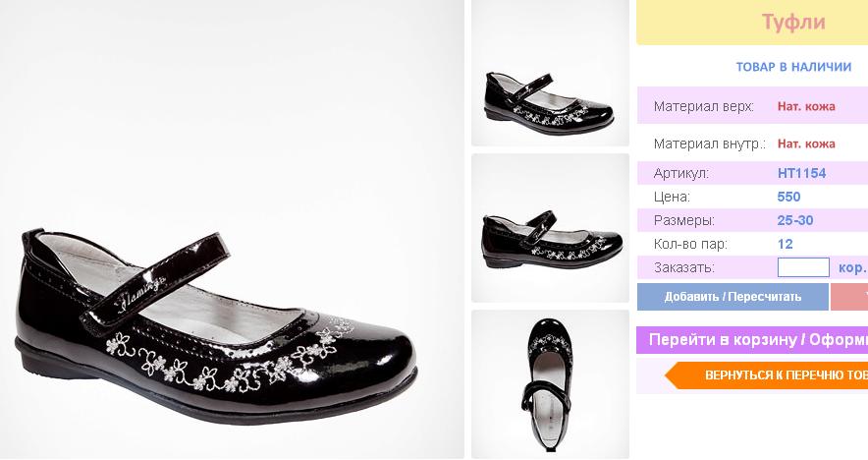The height and width of the screenshot is (460, 868).
Task: Click the upper material value Нат. кожа
Action: [x=806, y=106]
